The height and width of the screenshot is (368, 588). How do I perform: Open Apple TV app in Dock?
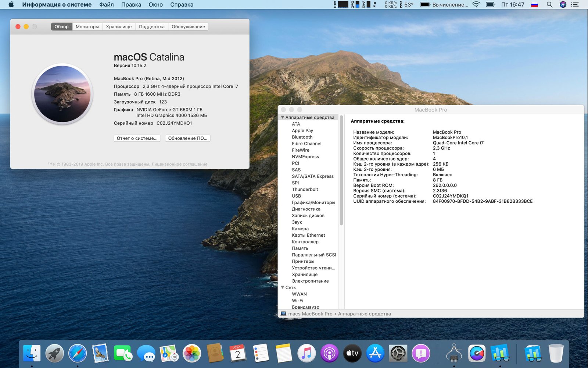click(x=352, y=353)
